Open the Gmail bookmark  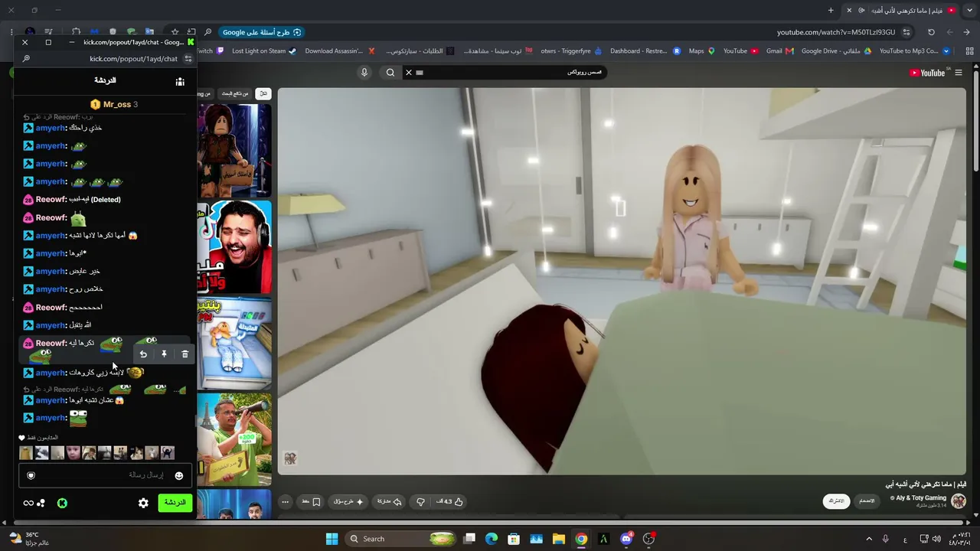pyautogui.click(x=780, y=51)
